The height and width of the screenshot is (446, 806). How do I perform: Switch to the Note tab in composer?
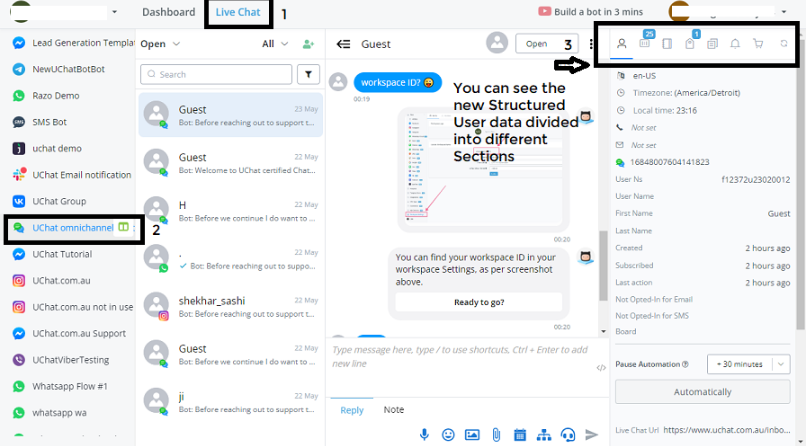pyautogui.click(x=394, y=410)
